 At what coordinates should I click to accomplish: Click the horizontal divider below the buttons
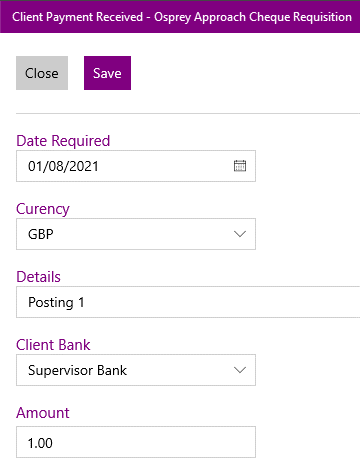click(188, 113)
